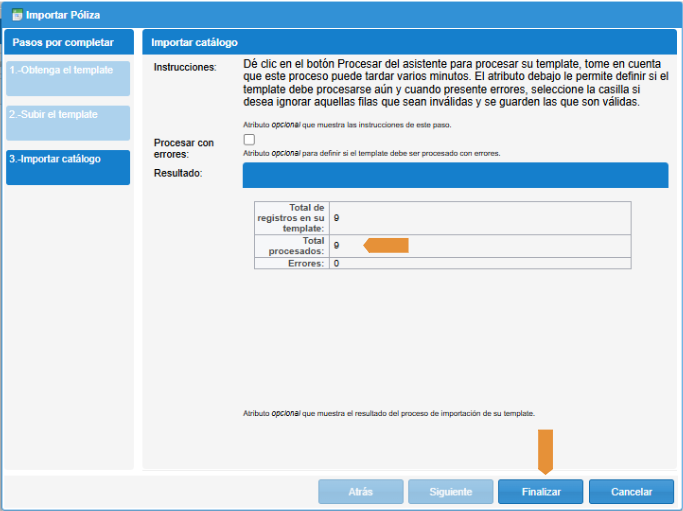This screenshot has width=683, height=511.
Task: Select the Total procesados value cell
Action: pos(480,245)
